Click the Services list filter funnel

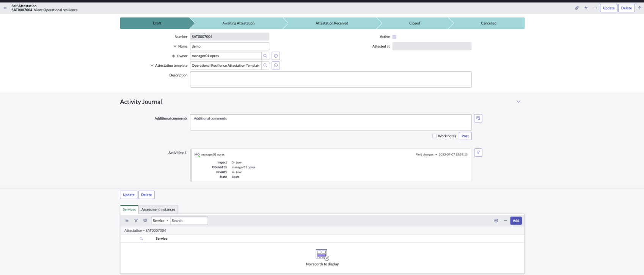coord(136,221)
